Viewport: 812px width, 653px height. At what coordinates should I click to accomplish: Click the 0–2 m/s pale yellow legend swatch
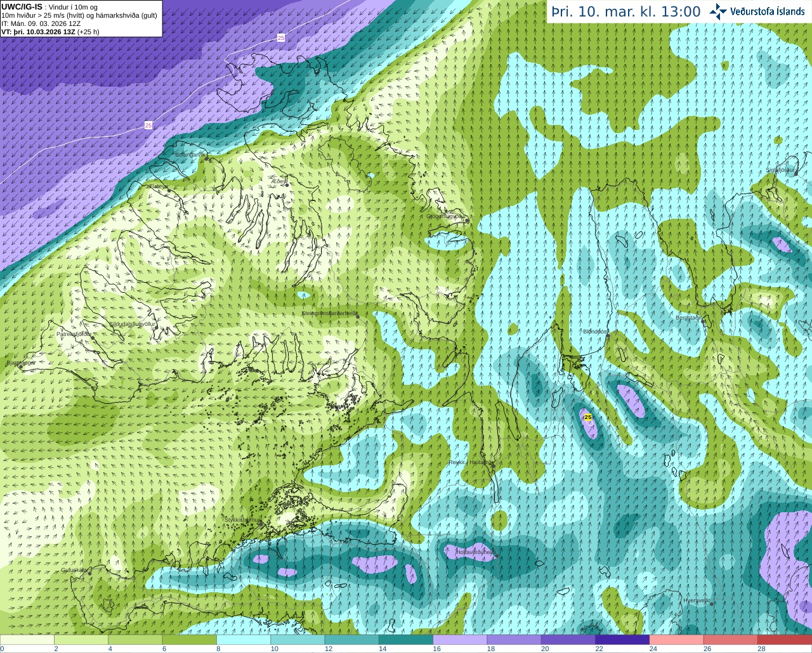tap(27, 640)
